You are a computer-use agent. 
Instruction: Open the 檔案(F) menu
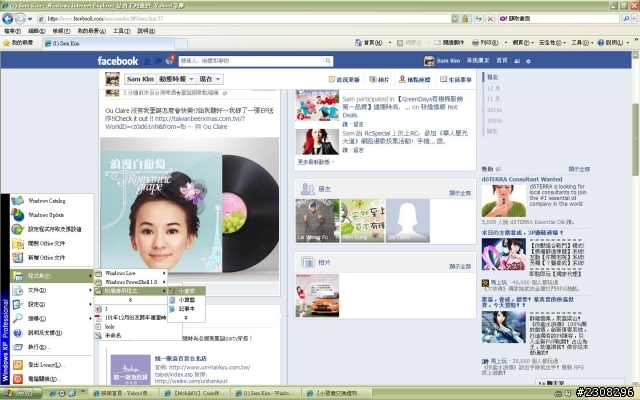(x=12, y=31)
